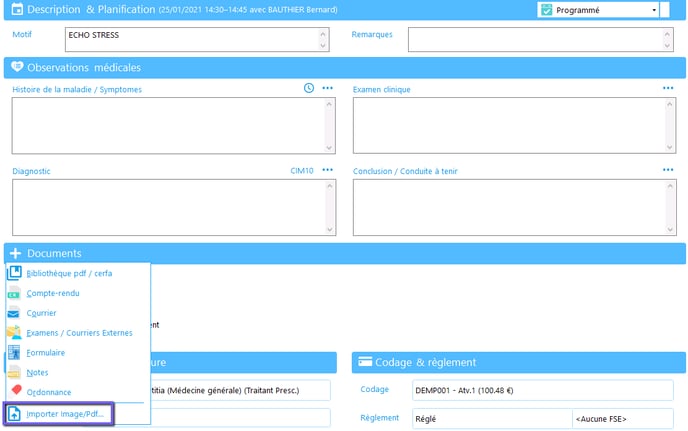
Task: Click the CIM10 link above Diagnostic
Action: point(301,171)
